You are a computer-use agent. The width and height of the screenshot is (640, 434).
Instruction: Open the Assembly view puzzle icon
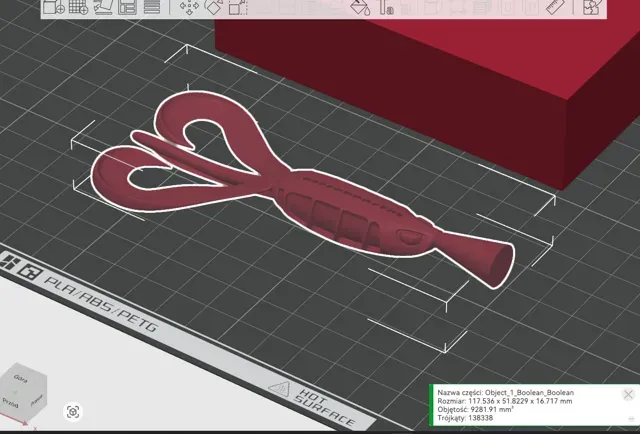(x=592, y=7)
